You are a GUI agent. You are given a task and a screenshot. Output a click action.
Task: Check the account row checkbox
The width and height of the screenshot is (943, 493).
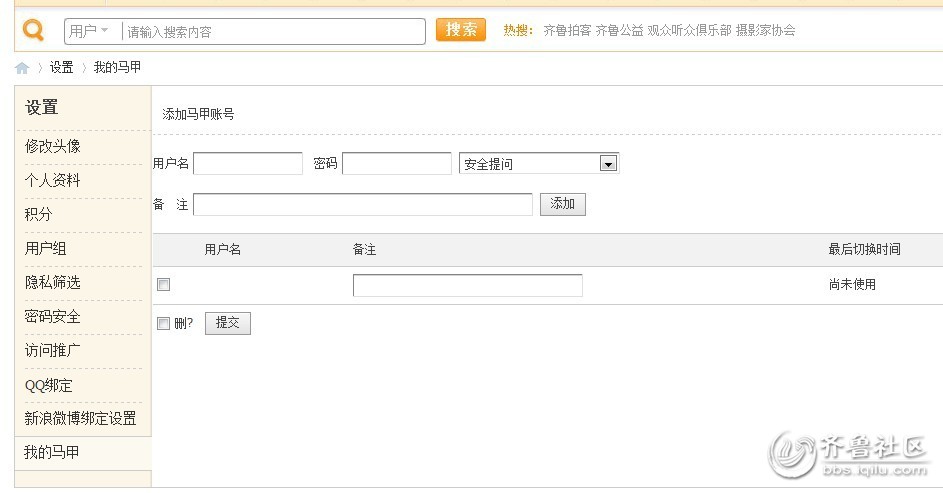pyautogui.click(x=164, y=285)
